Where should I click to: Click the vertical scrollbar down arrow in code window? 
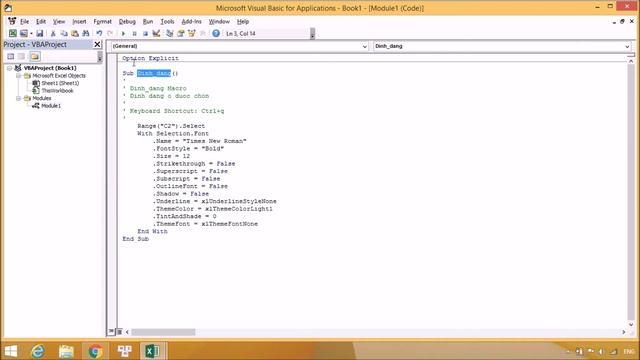point(631,324)
